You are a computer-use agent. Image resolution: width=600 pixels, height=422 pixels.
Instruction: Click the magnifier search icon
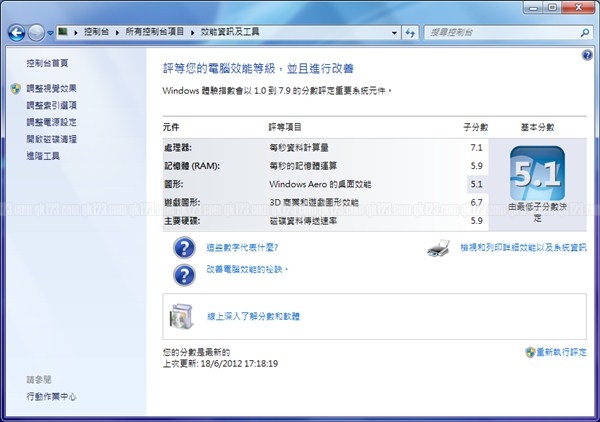coord(585,33)
